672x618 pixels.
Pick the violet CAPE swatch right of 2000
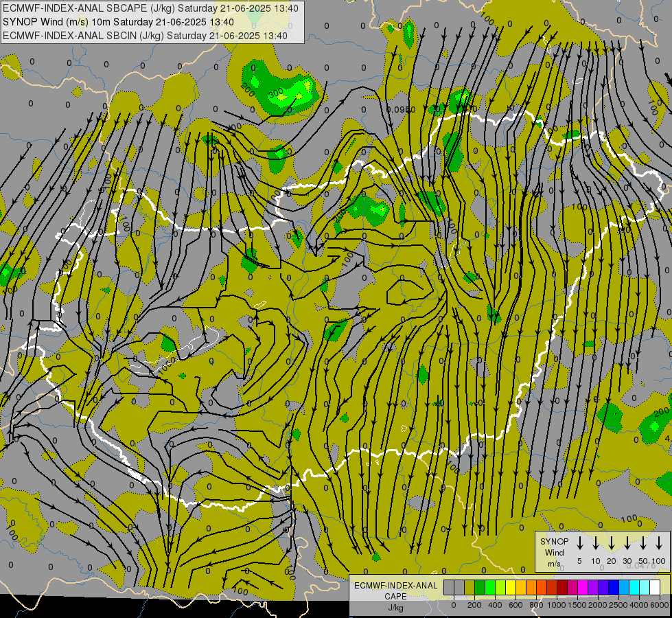(x=603, y=587)
